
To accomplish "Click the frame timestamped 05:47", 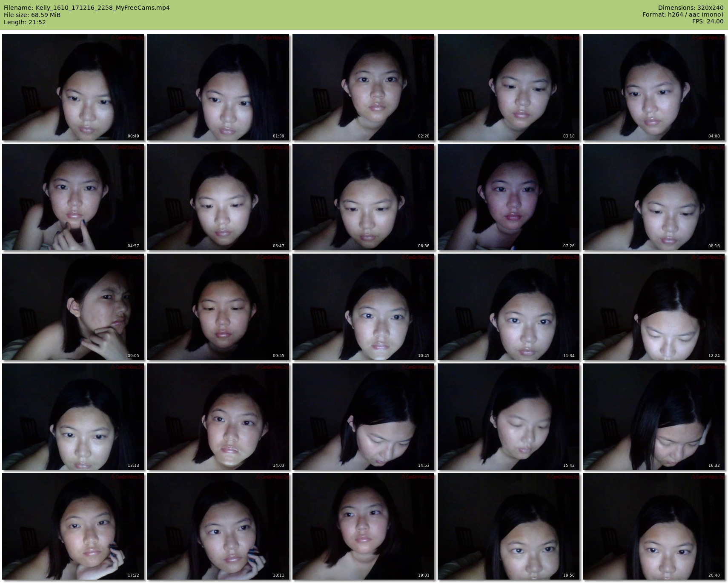I will tap(218, 197).
